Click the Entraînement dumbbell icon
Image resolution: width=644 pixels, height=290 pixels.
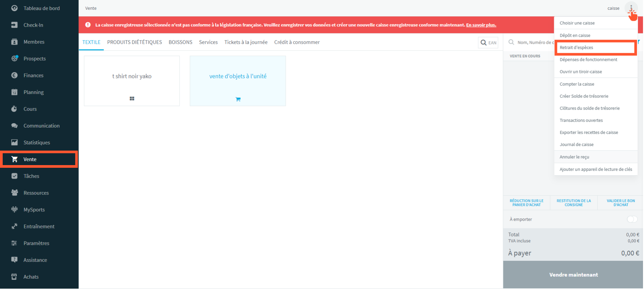[14, 226]
